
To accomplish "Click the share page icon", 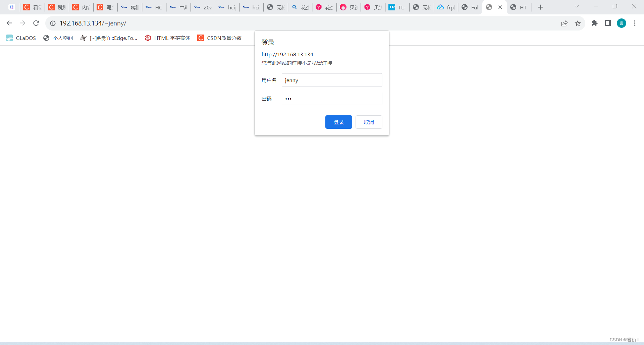I will (x=564, y=23).
